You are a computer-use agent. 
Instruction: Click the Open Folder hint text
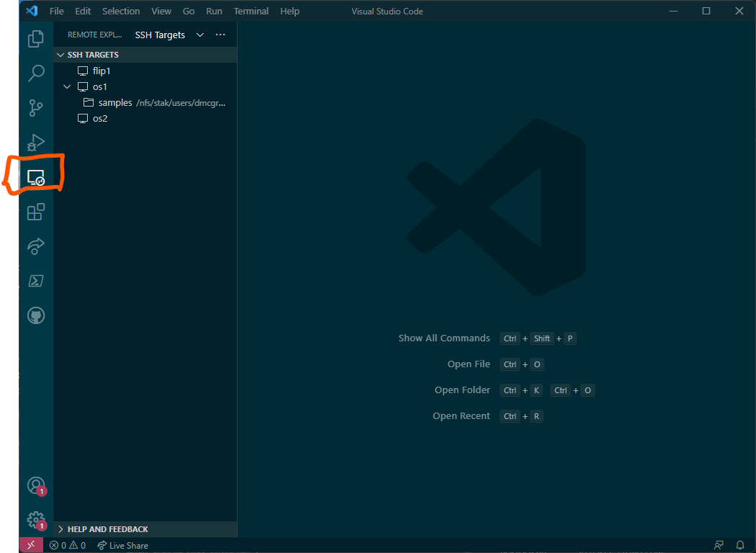point(462,390)
